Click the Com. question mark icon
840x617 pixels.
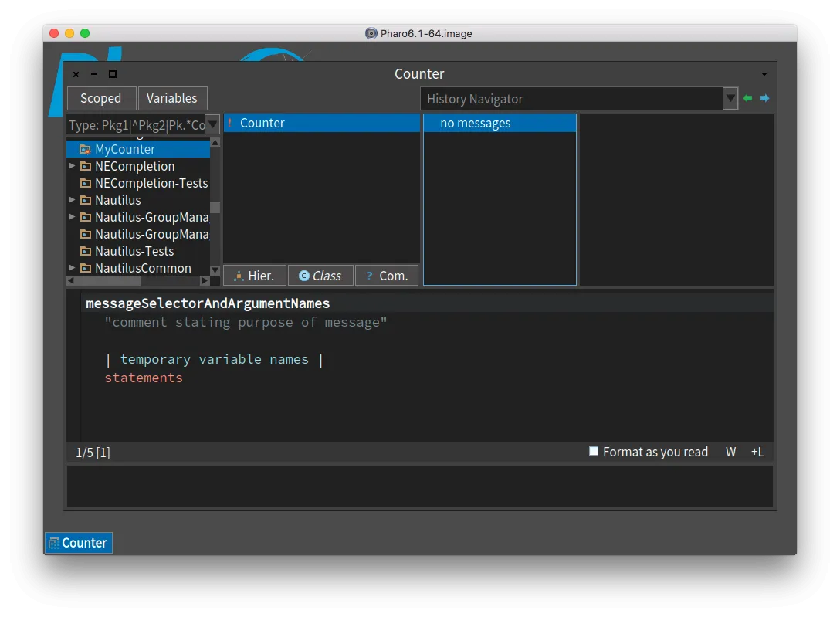tap(369, 275)
